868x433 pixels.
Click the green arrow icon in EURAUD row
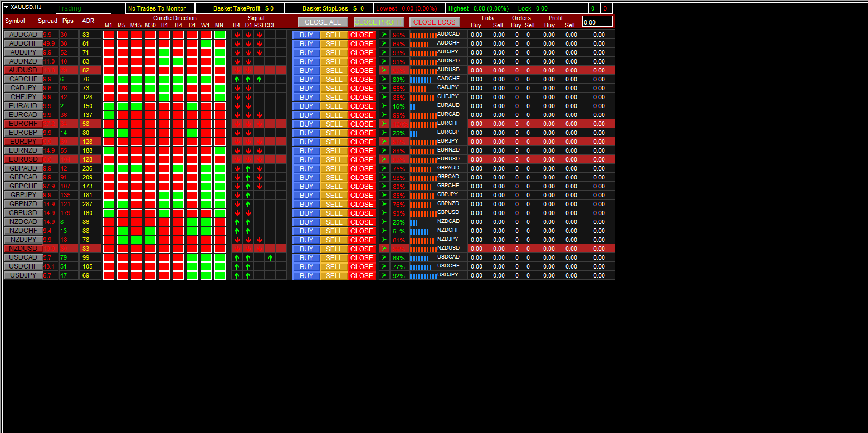point(384,106)
